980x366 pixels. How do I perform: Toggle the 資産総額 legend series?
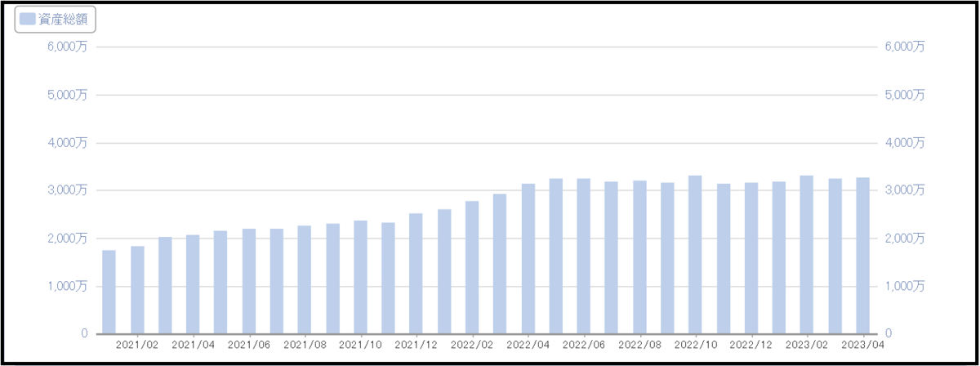(x=56, y=20)
